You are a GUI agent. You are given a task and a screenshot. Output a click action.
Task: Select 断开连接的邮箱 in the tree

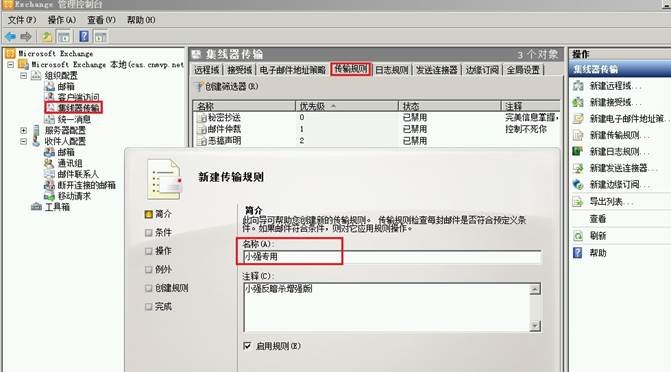pos(86,185)
